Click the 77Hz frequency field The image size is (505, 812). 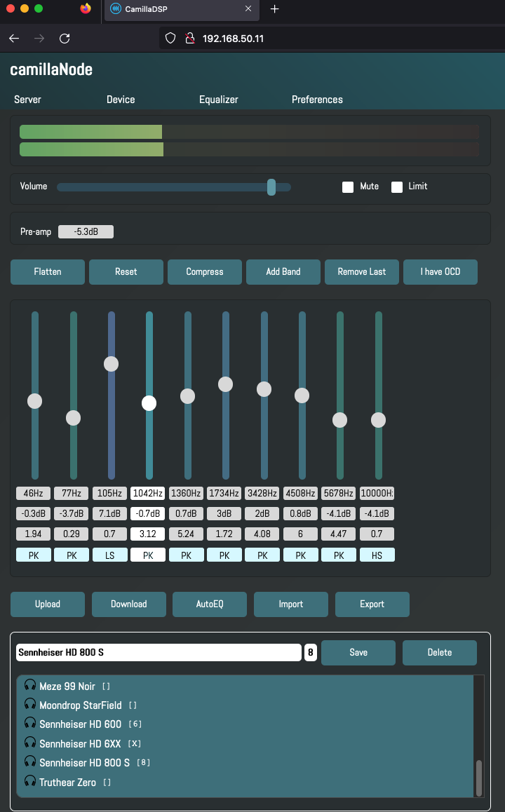coord(72,493)
